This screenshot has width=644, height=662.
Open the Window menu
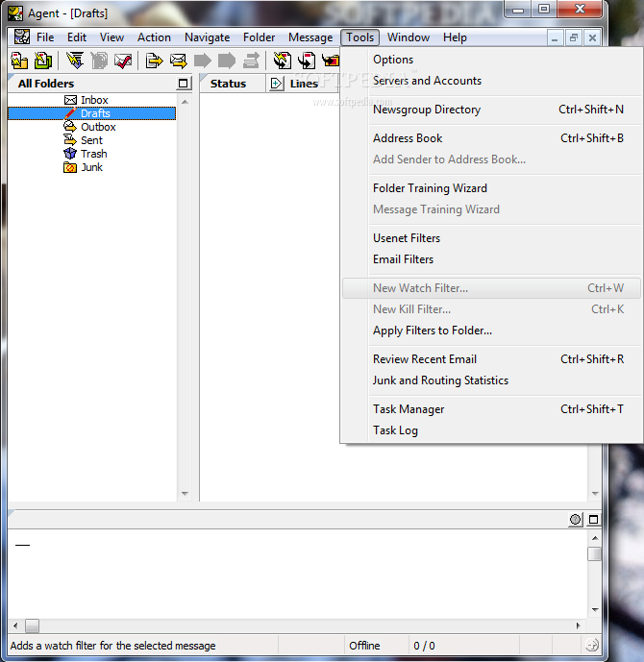click(408, 37)
